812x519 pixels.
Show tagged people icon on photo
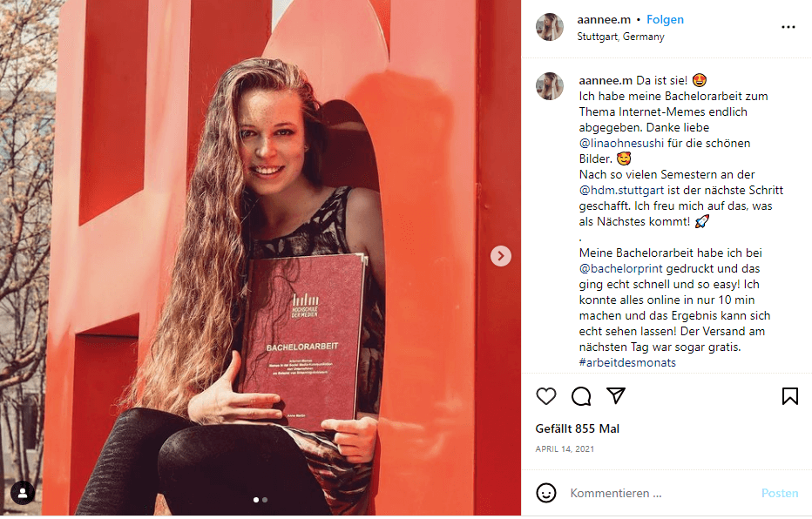click(23, 493)
